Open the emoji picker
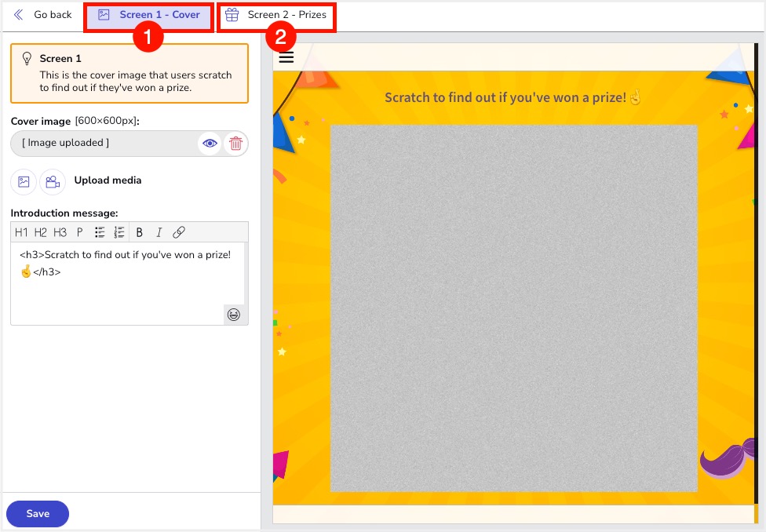This screenshot has width=766, height=532. coord(234,315)
